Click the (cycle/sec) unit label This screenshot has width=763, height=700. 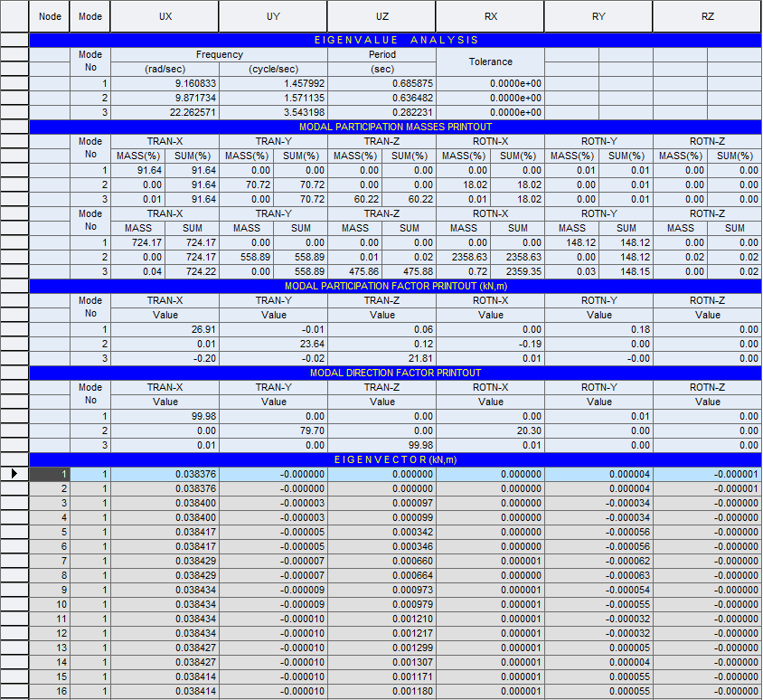coord(274,69)
